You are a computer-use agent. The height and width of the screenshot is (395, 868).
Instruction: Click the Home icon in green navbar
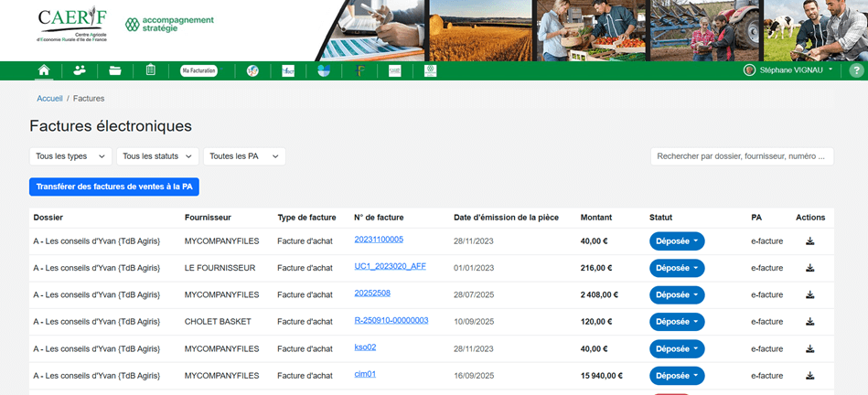click(43, 70)
